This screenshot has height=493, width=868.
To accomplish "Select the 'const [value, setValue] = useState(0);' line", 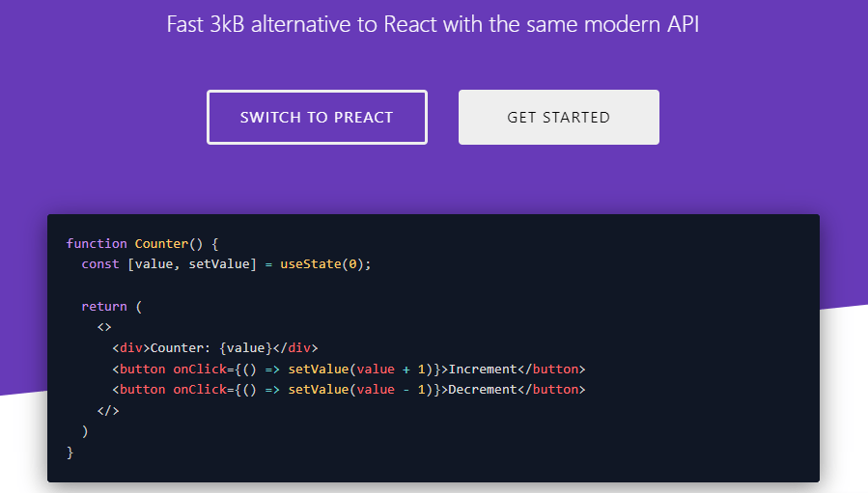I will pyautogui.click(x=226, y=264).
